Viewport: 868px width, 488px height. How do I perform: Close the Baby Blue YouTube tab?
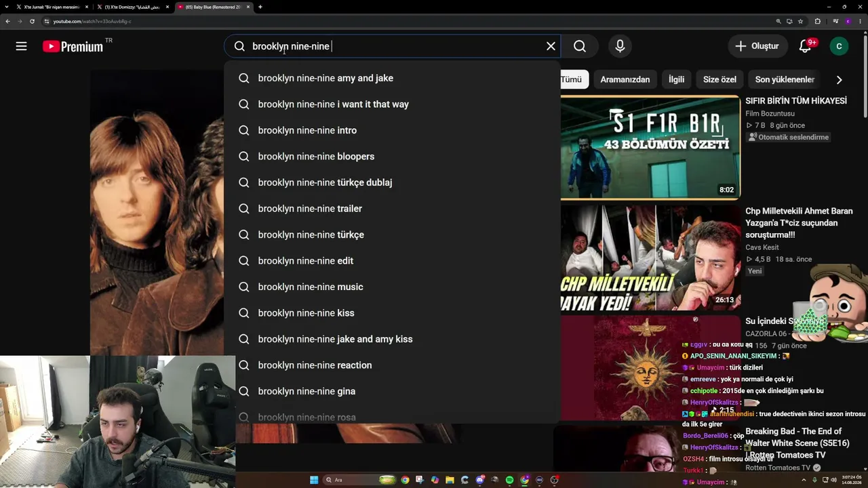[x=248, y=7]
